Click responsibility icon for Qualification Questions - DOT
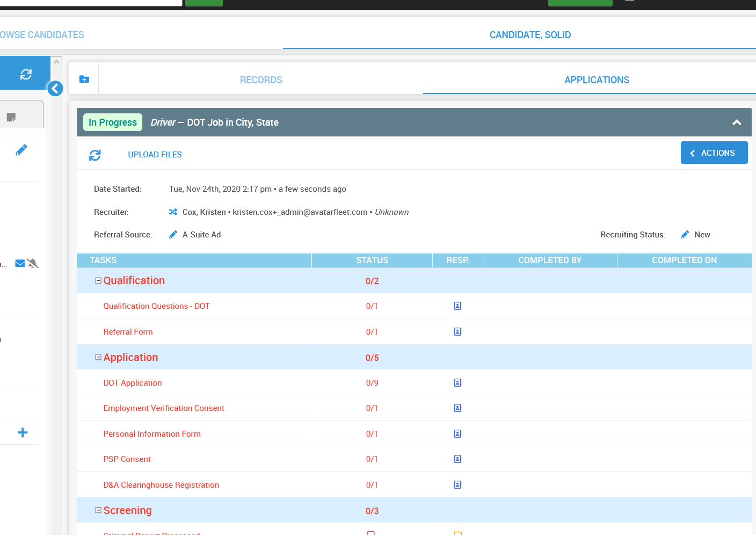The width and height of the screenshot is (756, 535). click(x=457, y=306)
